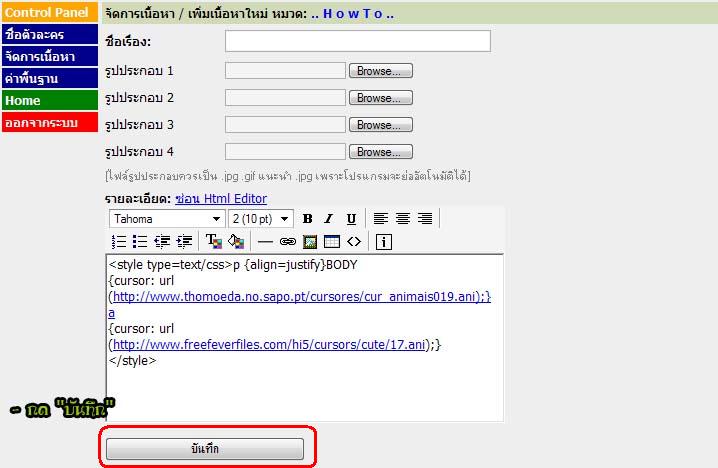Open the text color picker

tap(214, 241)
